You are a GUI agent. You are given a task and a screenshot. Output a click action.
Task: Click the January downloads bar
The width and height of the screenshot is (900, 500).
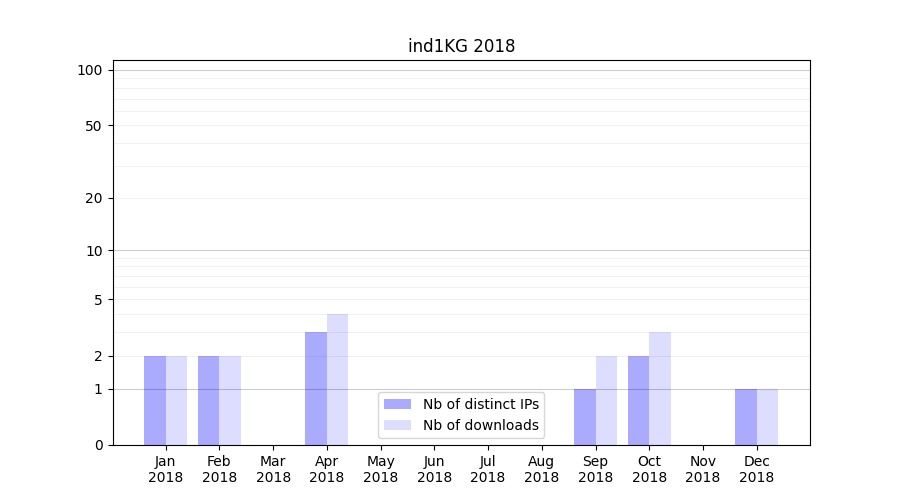pyautogui.click(x=176, y=400)
